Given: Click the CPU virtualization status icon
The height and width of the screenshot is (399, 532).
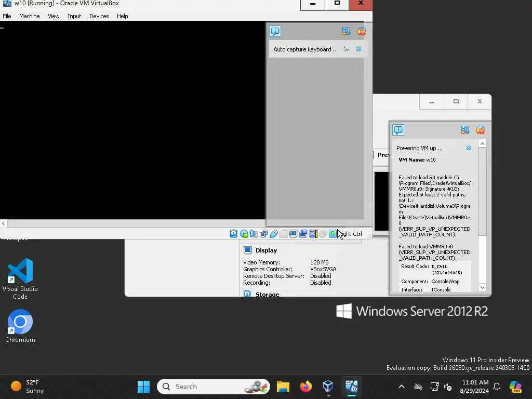Looking at the screenshot, I should click(314, 233).
